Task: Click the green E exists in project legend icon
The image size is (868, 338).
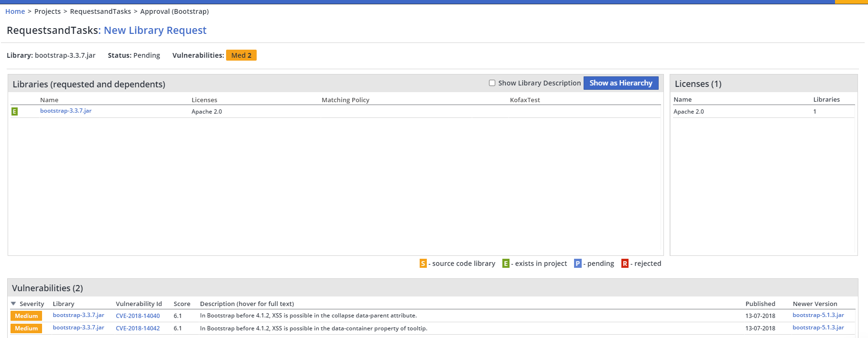Action: (x=506, y=264)
